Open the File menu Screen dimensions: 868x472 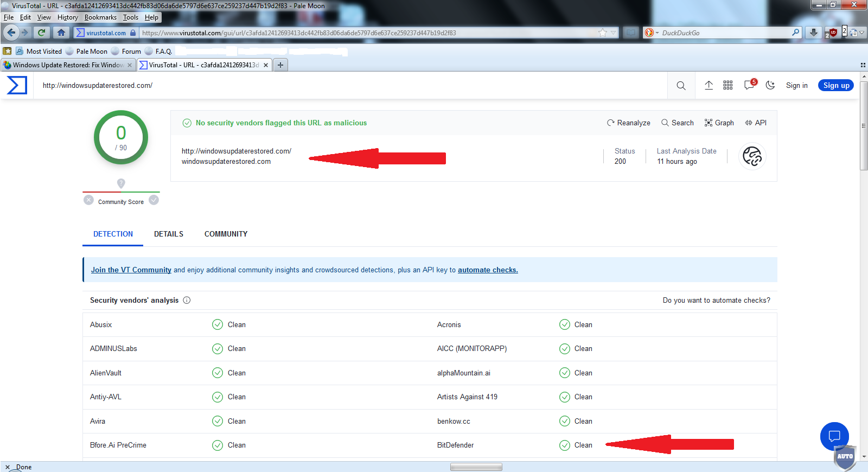[9, 17]
